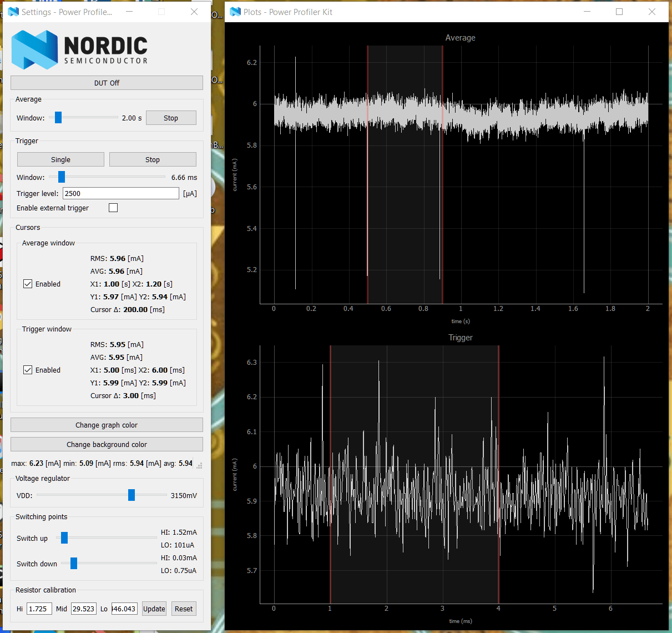Screen dimensions: 672x633
Task: Click the Mid resistor calibration field
Action: [x=84, y=609]
